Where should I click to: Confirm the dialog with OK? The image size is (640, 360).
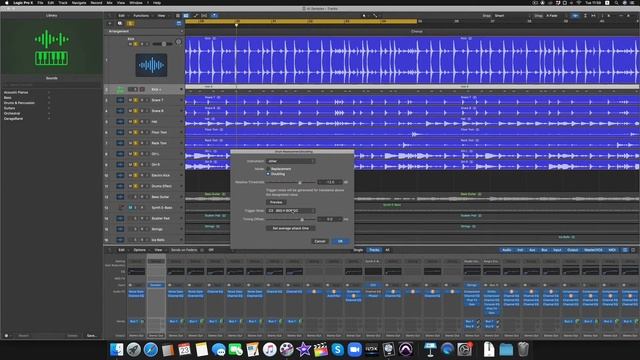pyautogui.click(x=340, y=241)
